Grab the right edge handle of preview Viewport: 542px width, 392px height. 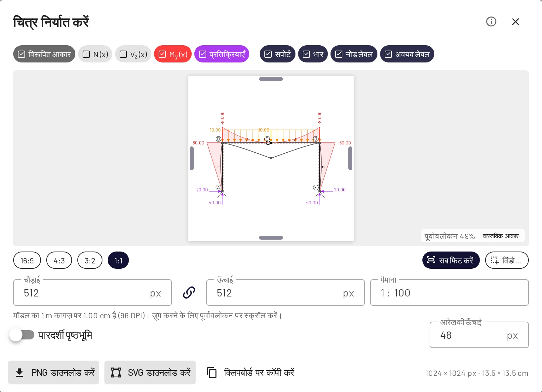point(350,158)
